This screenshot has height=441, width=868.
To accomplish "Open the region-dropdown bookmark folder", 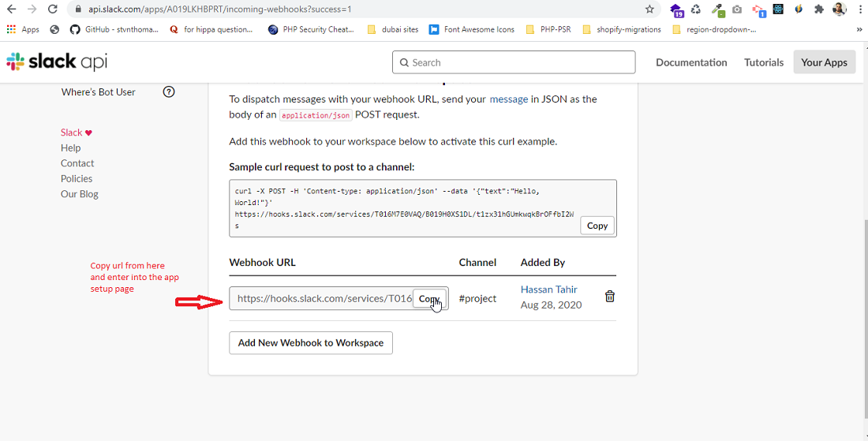I will point(714,29).
